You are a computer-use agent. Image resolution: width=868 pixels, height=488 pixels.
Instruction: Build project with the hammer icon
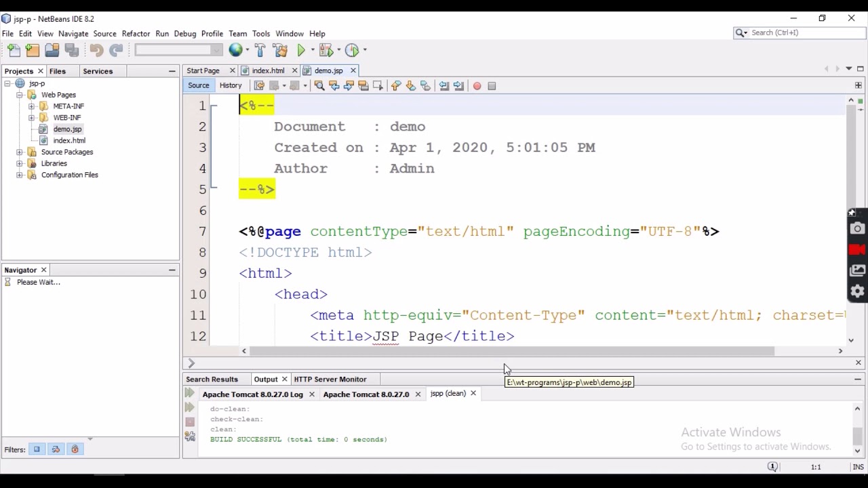tap(260, 50)
